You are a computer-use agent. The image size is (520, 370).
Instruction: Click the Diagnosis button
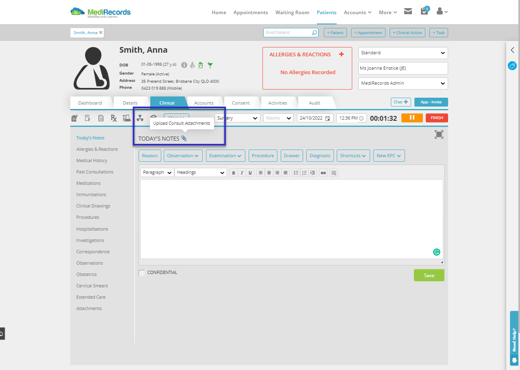point(320,156)
